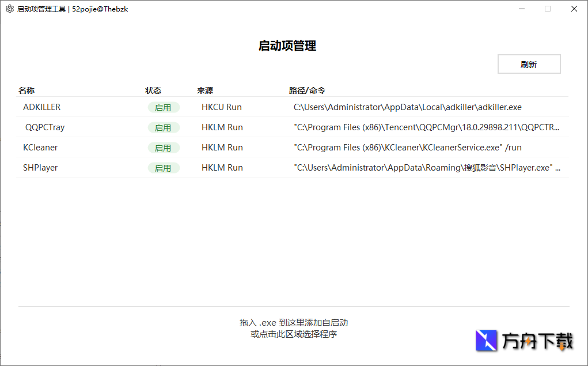588x366 pixels.
Task: Click the 名称 column header
Action: (x=26, y=90)
